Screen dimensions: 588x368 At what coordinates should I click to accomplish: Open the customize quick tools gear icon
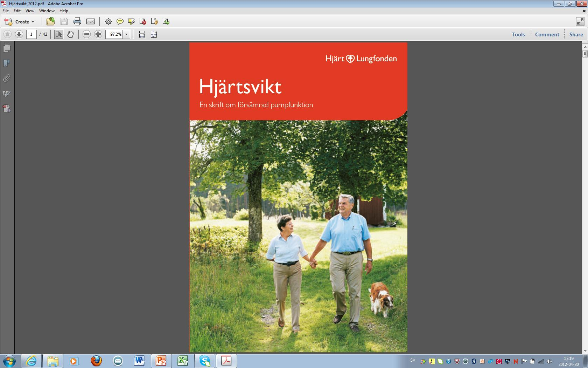(x=108, y=22)
